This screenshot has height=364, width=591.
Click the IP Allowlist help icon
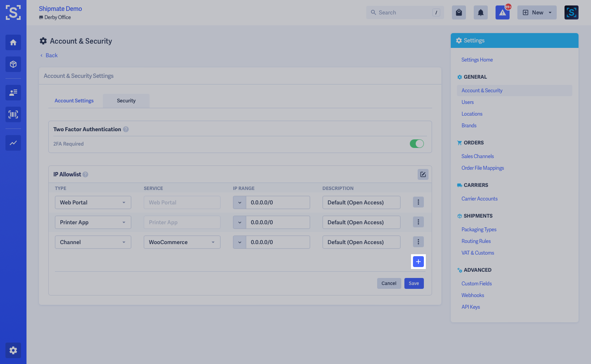[x=85, y=174]
